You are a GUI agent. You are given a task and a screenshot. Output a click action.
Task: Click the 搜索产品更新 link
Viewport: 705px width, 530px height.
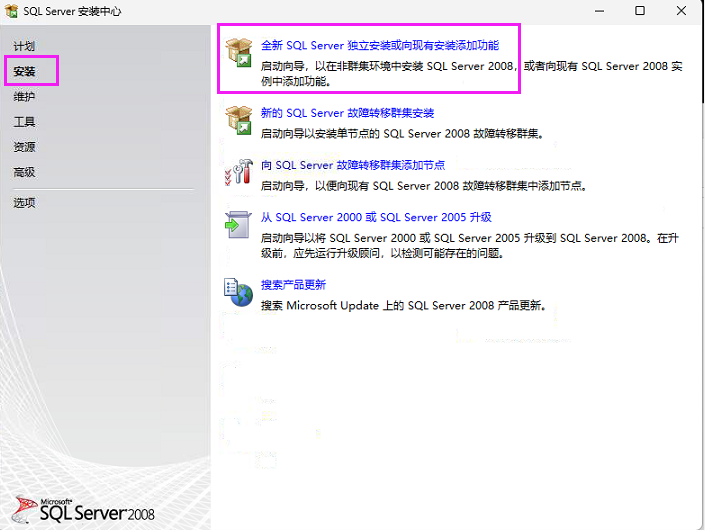pos(293,285)
